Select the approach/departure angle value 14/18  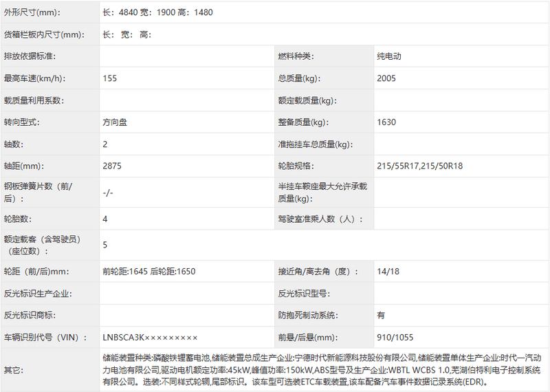point(388,272)
